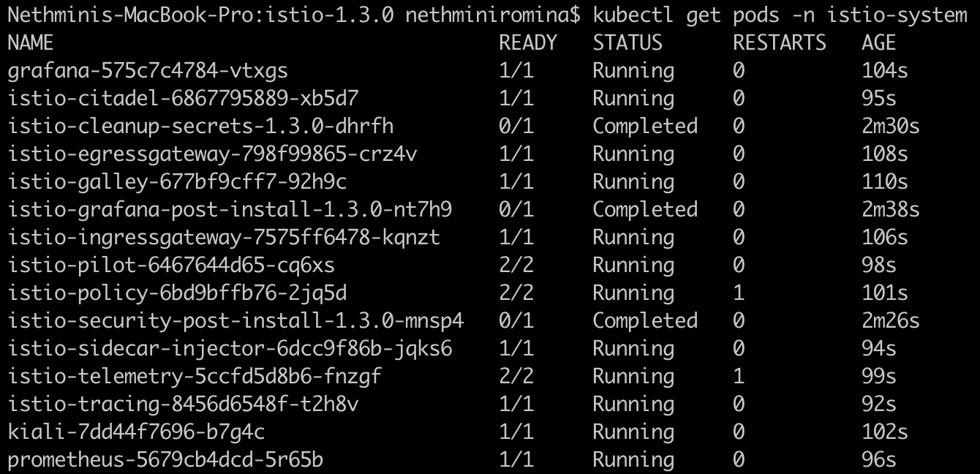
Task: Click the istio-telemetry-5ccfd5d8b6-fnzgf pod name
Action: click(195, 377)
